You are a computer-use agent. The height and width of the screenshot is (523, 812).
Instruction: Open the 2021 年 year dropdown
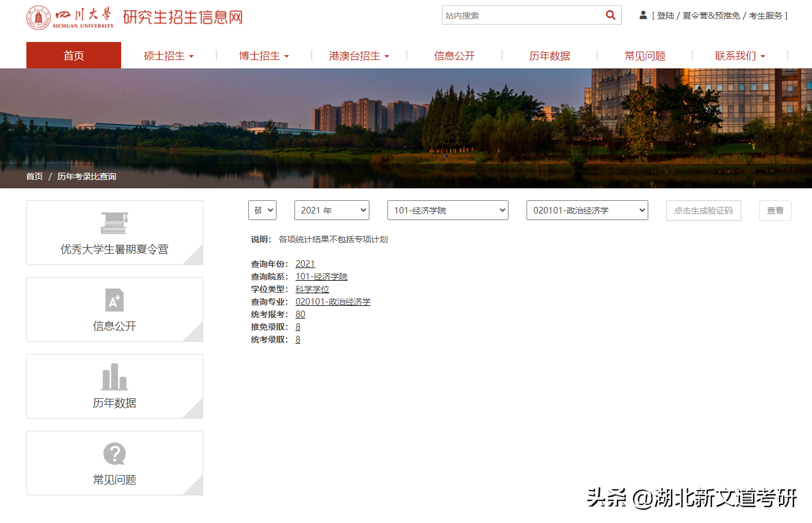pos(332,210)
